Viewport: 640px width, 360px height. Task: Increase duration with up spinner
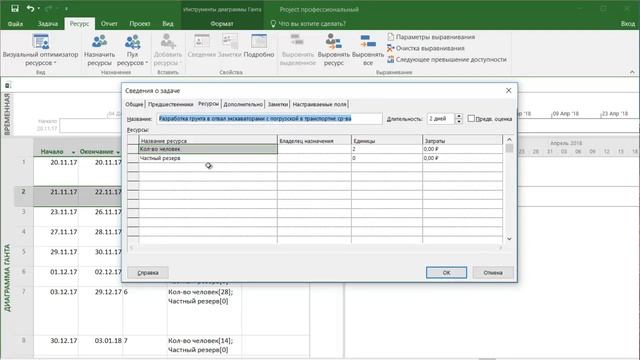(x=459, y=116)
